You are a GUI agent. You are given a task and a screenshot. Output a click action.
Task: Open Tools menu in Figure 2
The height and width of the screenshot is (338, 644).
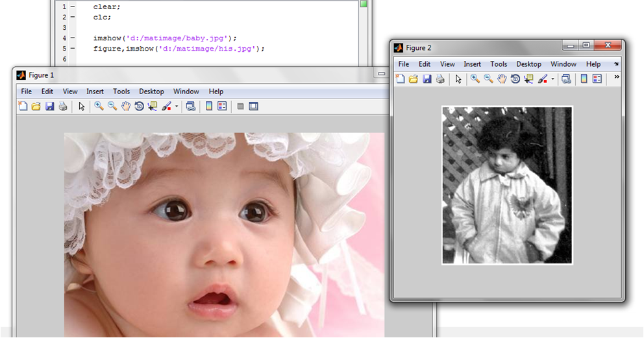499,64
